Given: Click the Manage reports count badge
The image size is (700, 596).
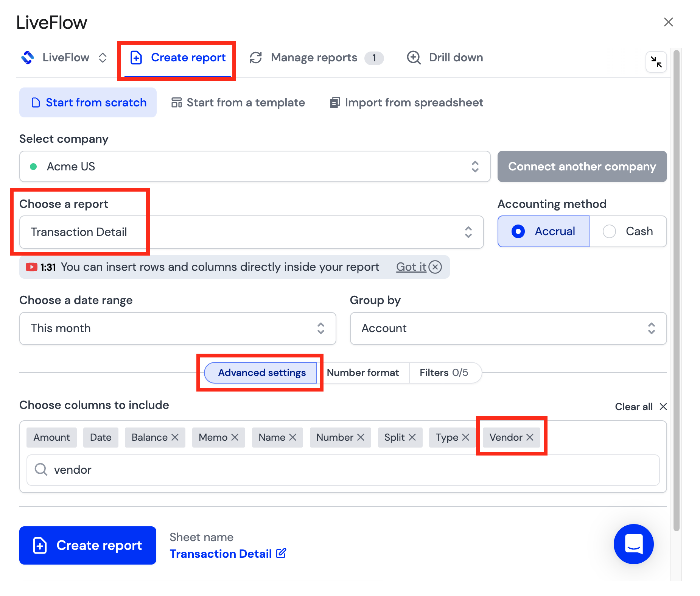Looking at the screenshot, I should 374,58.
